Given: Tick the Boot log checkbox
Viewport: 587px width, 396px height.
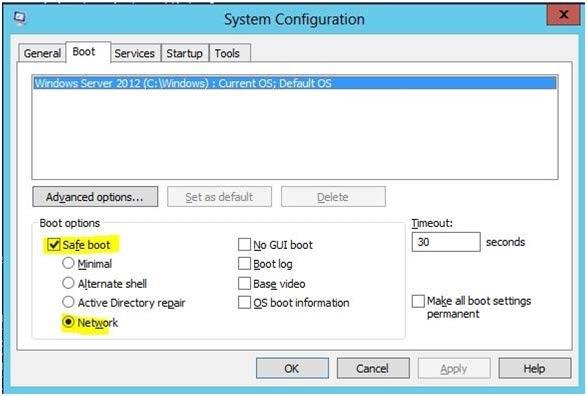Looking at the screenshot, I should (x=244, y=264).
